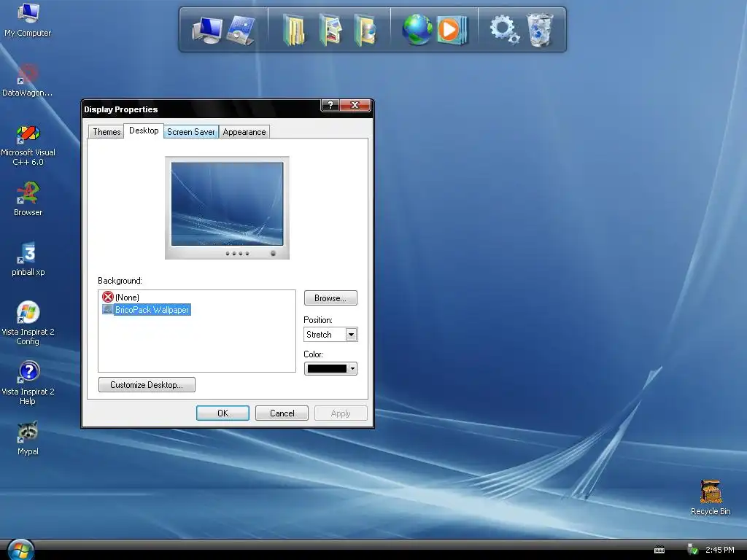Confirm with the OK button
The width and height of the screenshot is (747, 560).
click(x=223, y=413)
